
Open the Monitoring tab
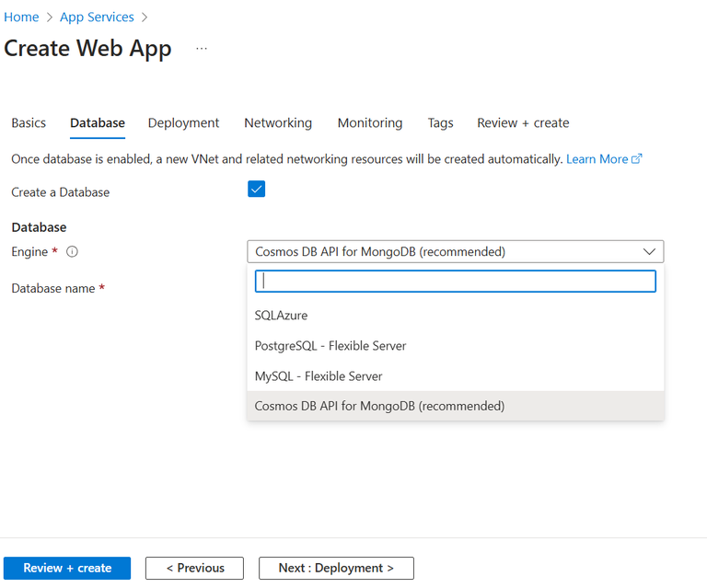coord(370,122)
